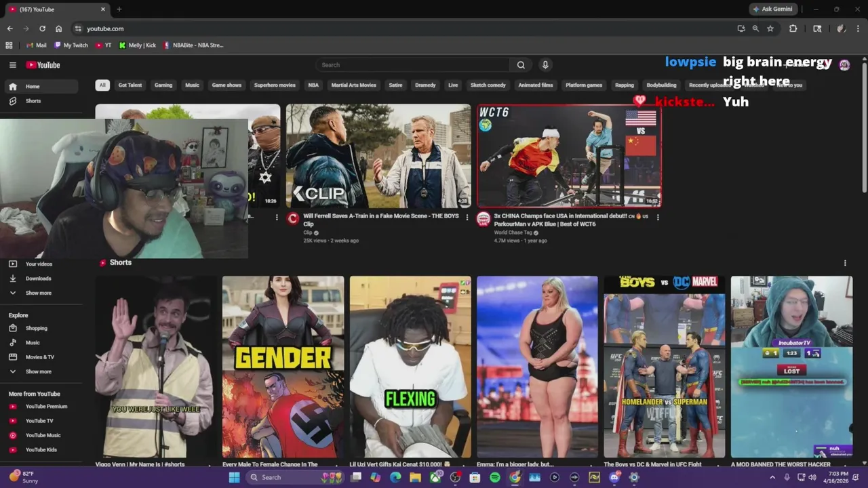
Task: Select the Bodybuilding filter chip
Action: [x=661, y=85]
